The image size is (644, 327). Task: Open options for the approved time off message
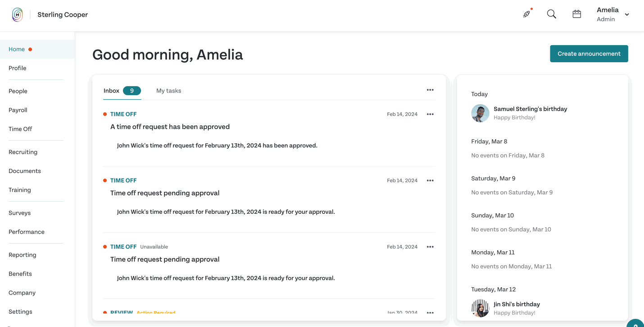point(430,114)
